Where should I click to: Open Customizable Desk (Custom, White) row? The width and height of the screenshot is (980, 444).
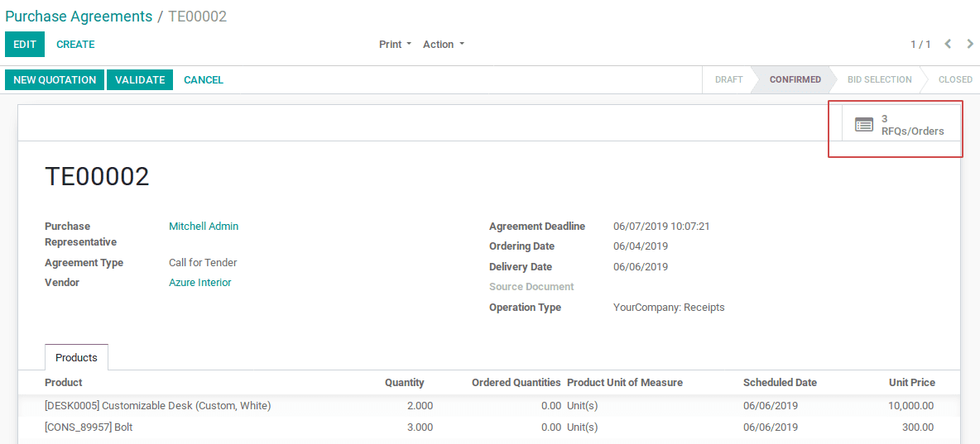(x=489, y=406)
